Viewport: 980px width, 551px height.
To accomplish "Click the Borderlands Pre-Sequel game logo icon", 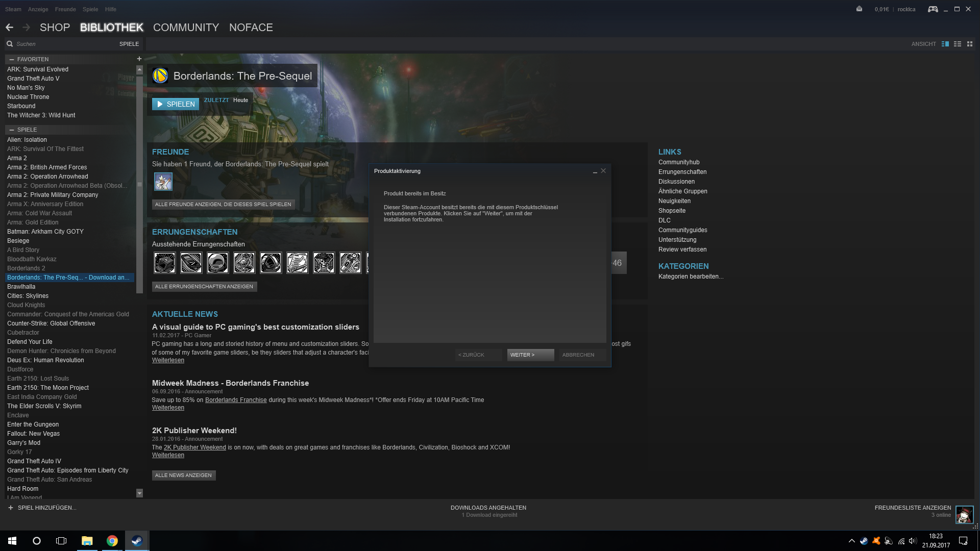I will 160,76.
